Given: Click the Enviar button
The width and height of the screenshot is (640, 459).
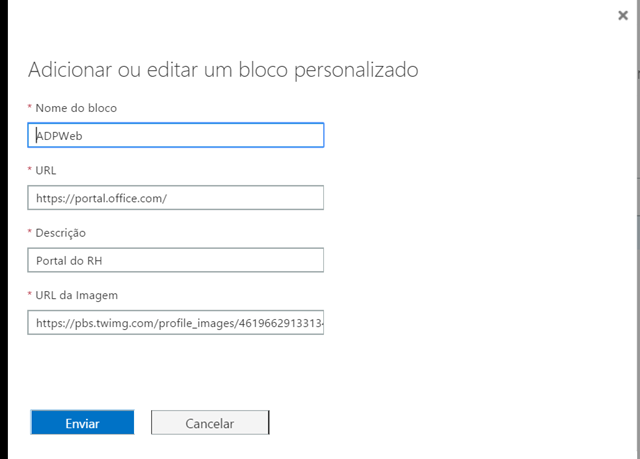Looking at the screenshot, I should click(x=82, y=423).
